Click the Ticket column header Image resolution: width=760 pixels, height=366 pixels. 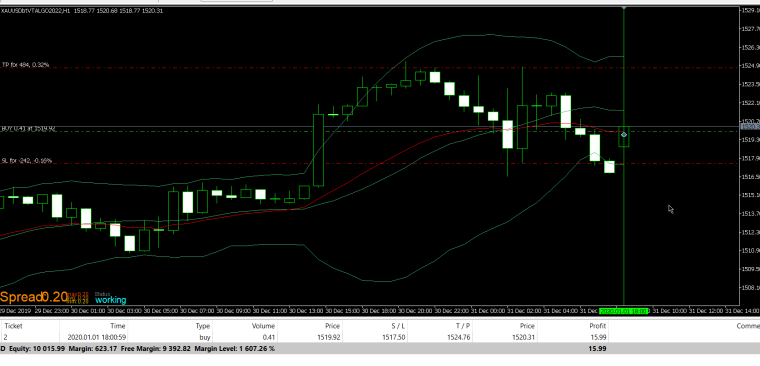click(13, 326)
